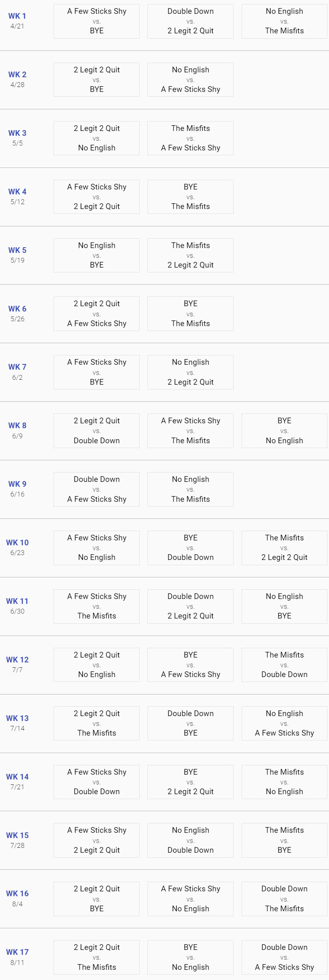Open No English vs. The Misfits on 4/21

tap(284, 21)
